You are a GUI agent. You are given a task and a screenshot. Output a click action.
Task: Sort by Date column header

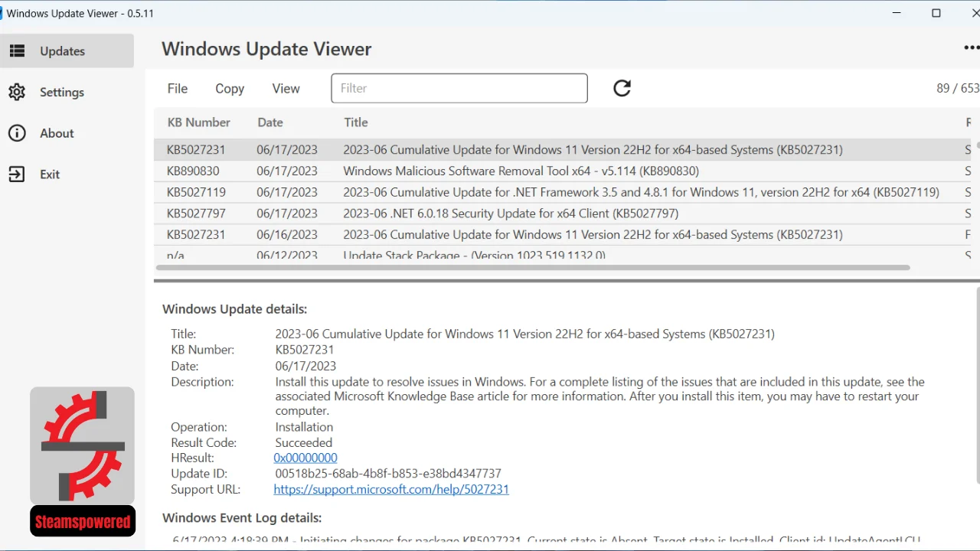tap(270, 122)
